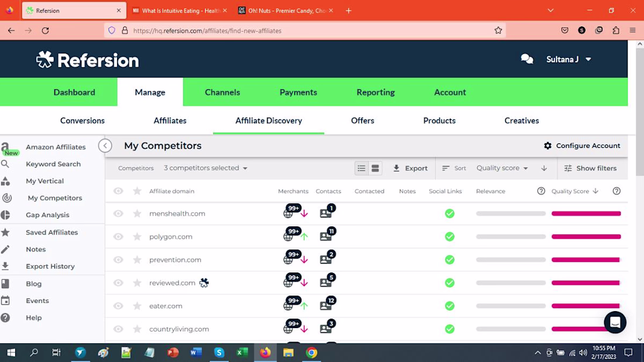Go to Offers sub-tab

362,120
